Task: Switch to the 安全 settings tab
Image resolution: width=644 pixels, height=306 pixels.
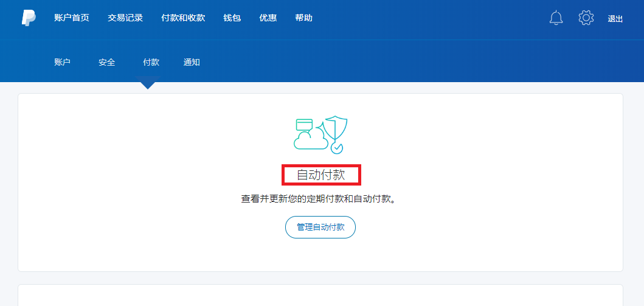Action: [x=107, y=63]
